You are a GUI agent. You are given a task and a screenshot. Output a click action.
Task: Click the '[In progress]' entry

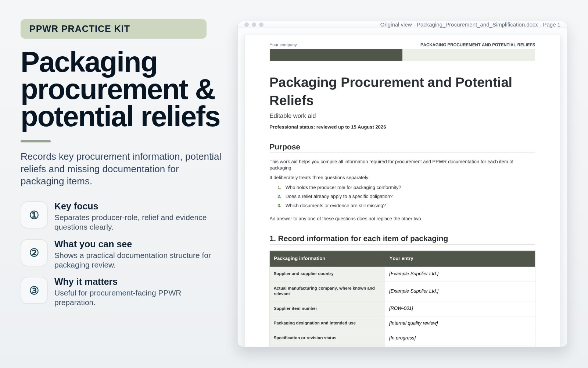[402, 338]
